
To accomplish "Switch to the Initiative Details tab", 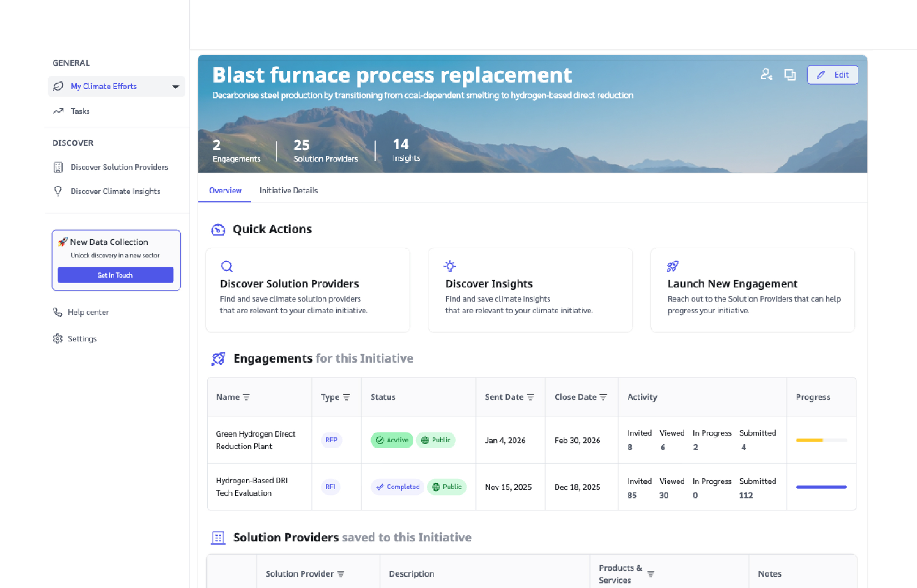I will 288,190.
